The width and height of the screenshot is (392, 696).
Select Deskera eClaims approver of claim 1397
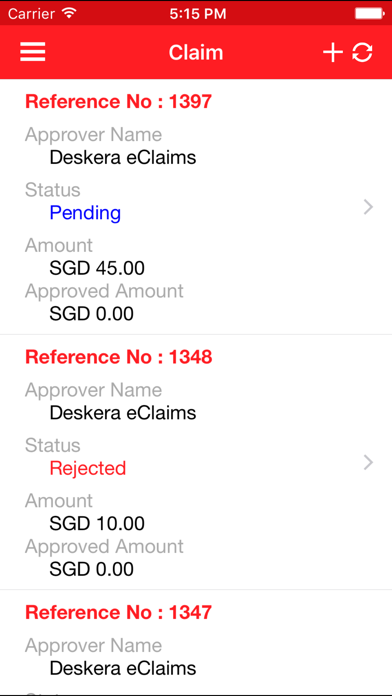tap(123, 158)
